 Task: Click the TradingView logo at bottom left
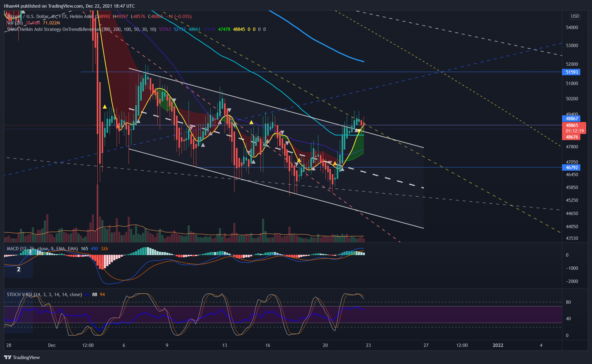tap(22, 357)
